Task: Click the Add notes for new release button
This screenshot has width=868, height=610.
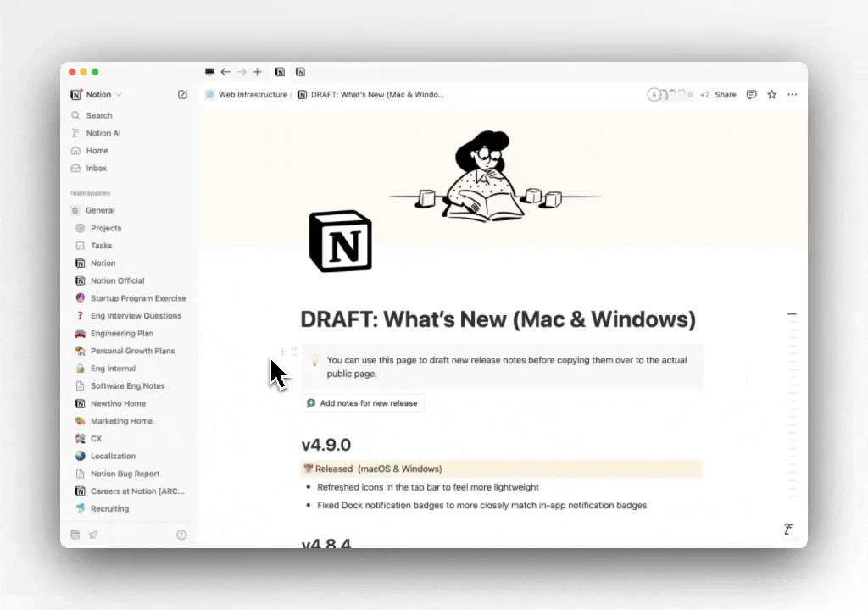Action: (363, 403)
